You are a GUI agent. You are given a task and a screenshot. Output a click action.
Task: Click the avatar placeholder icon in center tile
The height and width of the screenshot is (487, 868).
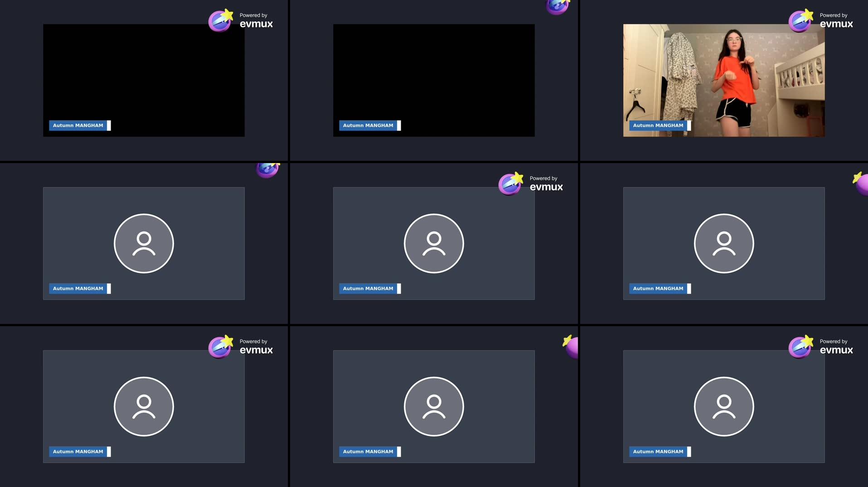(x=434, y=243)
